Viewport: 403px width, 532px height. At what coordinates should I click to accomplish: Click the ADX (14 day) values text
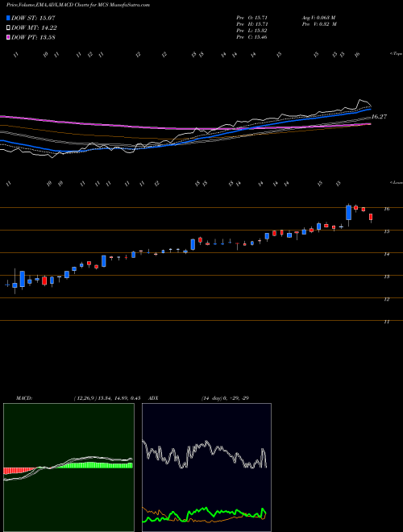225,398
